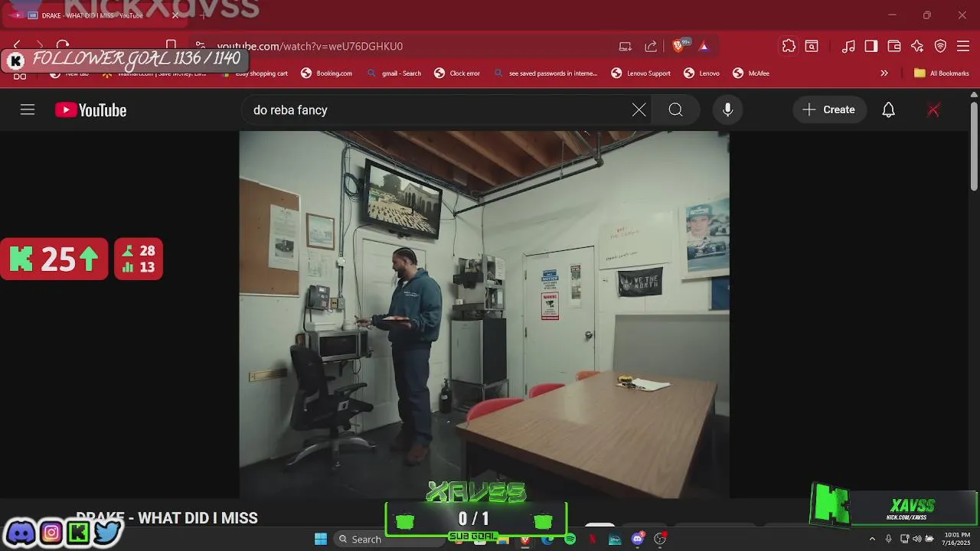Image resolution: width=980 pixels, height=551 pixels.
Task: Reload the page in Brave
Action: click(x=63, y=46)
